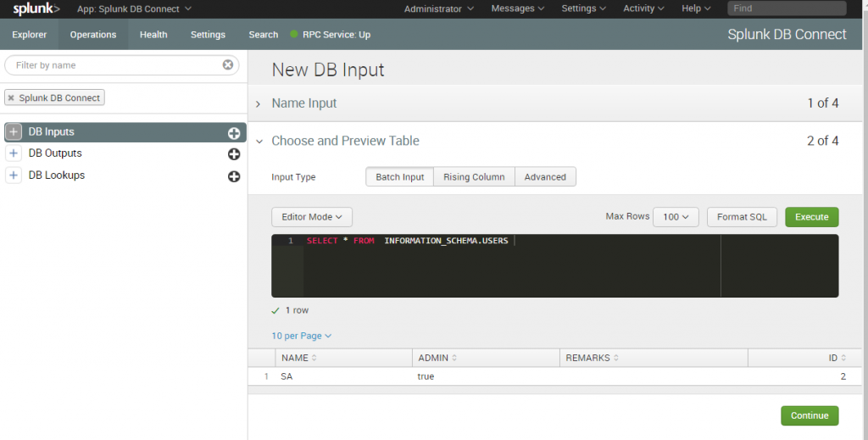Add a new DB Output with plus icon

234,154
